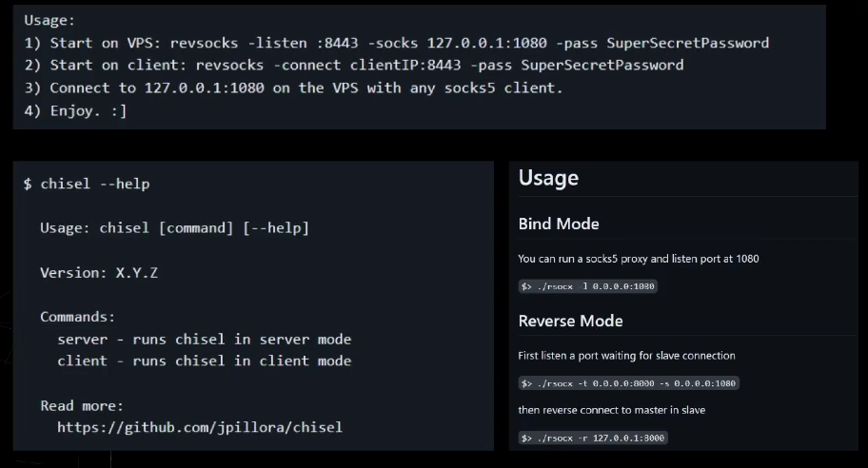Image resolution: width=868 pixels, height=468 pixels.
Task: Click the '4) Enjoy. :]' line
Action: 75,110
